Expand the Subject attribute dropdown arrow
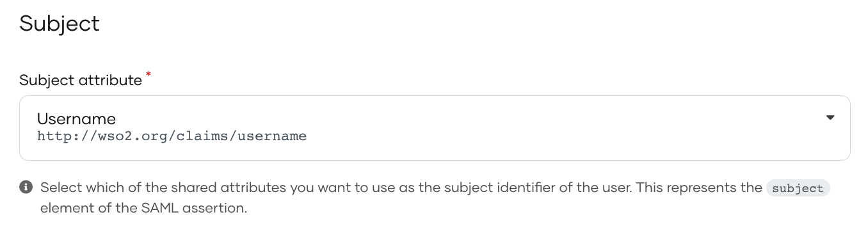The width and height of the screenshot is (868, 233). click(830, 118)
